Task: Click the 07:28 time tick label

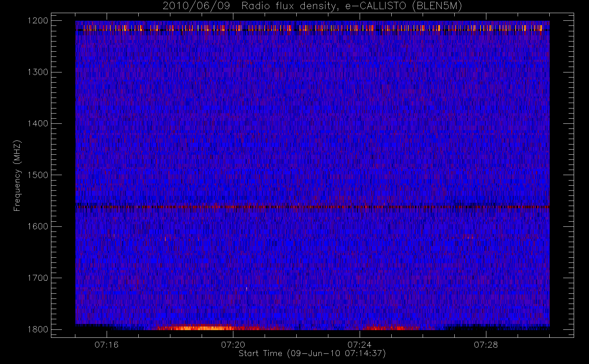Action: coord(486,345)
